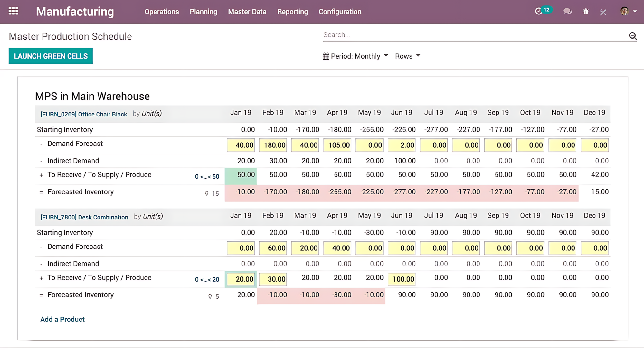Click the Office Chair safety stock pin icon

pyautogui.click(x=207, y=194)
